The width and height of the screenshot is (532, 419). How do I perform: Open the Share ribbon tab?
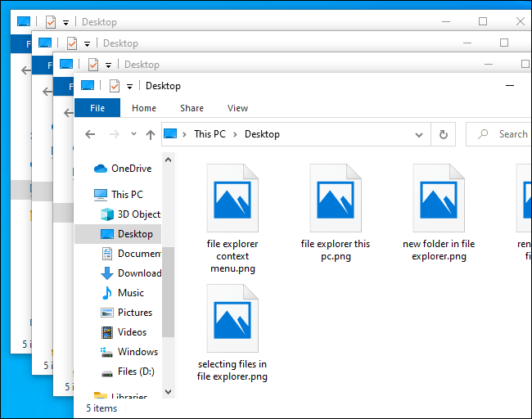coord(192,108)
